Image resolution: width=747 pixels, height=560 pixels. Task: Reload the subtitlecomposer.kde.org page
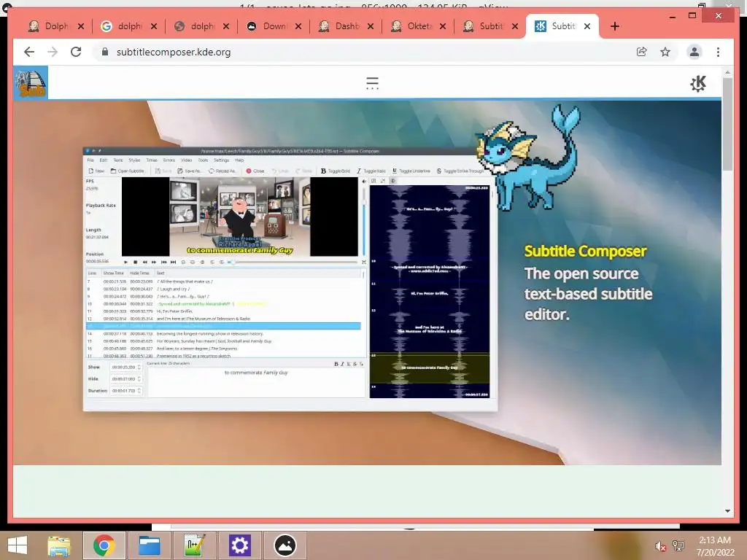coord(76,52)
